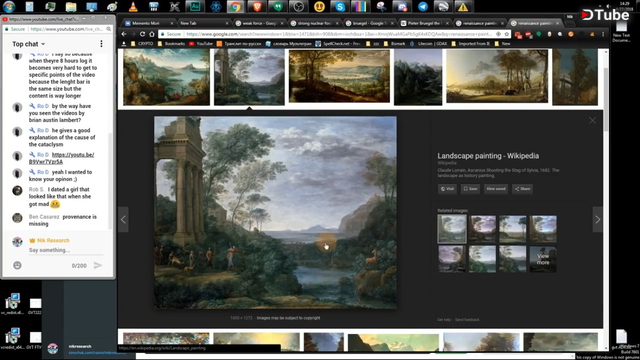Select the second related image with purple sky
This screenshot has height=360, width=640.
click(x=482, y=229)
